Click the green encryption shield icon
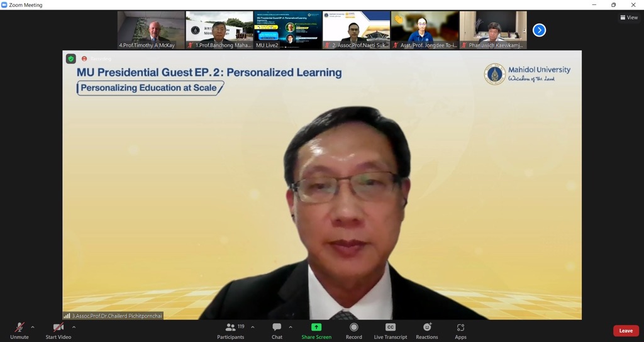This screenshot has height=342, width=644. click(x=71, y=58)
